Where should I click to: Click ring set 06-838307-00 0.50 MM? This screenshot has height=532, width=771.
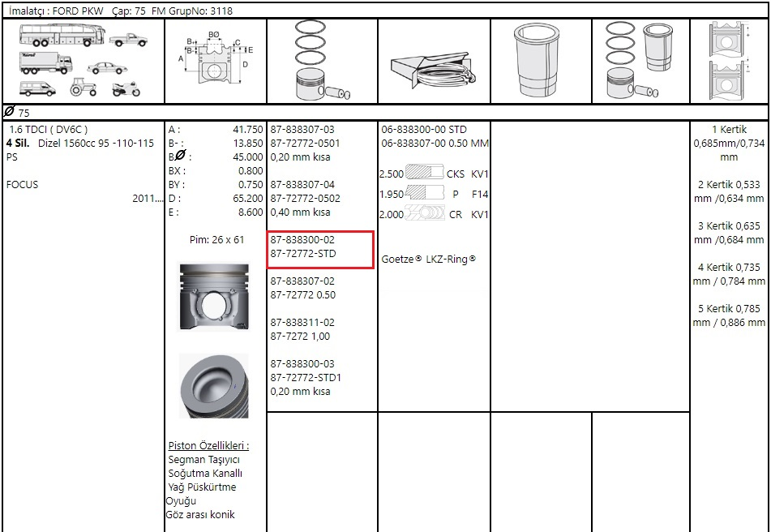435,144
